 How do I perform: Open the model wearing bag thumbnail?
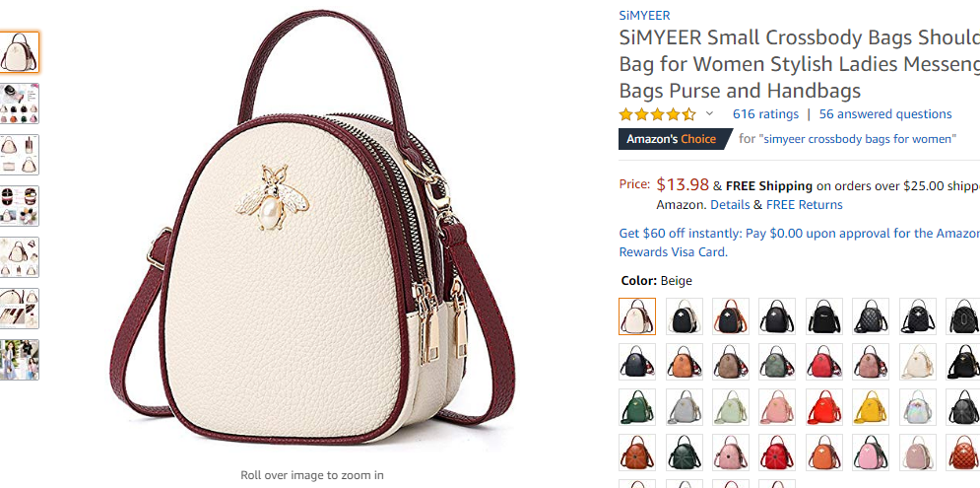click(x=20, y=360)
